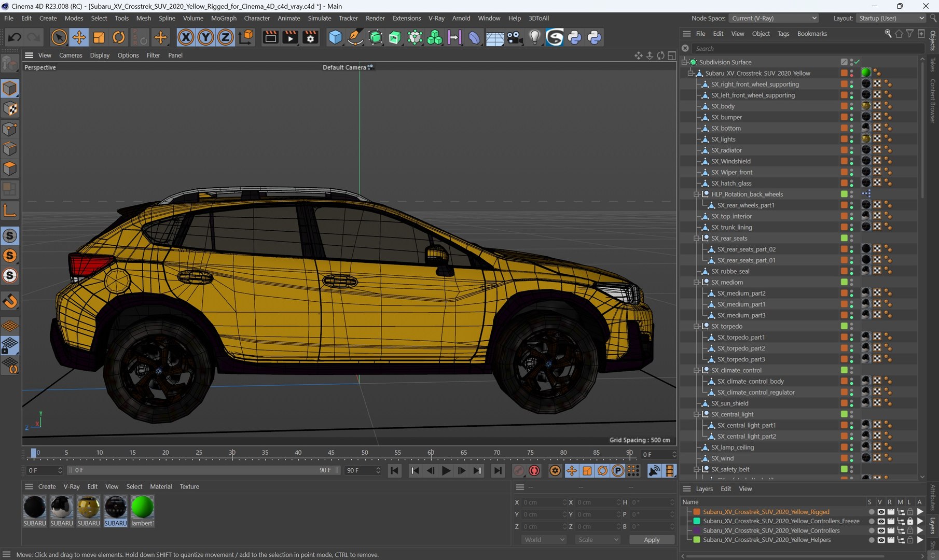Toggle Enable Snap
The height and width of the screenshot is (560, 939).
pyautogui.click(x=10, y=302)
